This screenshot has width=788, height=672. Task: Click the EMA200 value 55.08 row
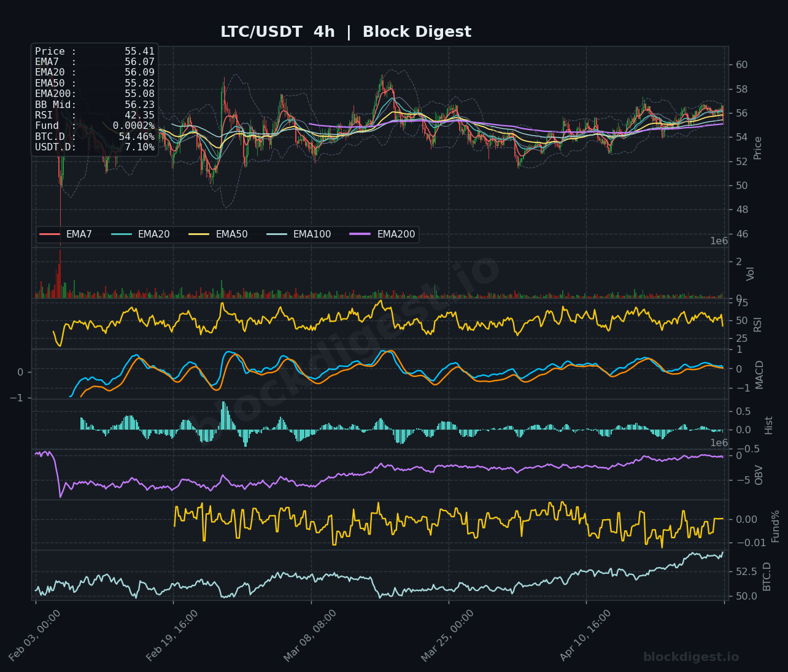tap(95, 94)
